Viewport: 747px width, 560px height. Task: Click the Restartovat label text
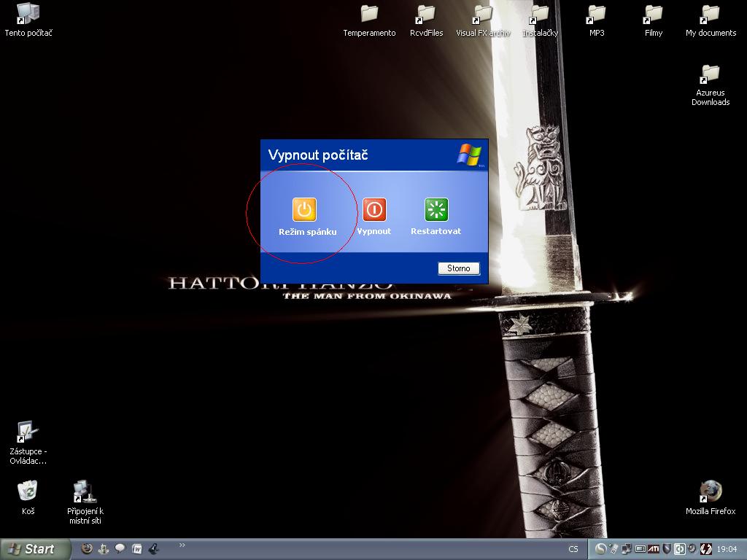click(x=436, y=231)
